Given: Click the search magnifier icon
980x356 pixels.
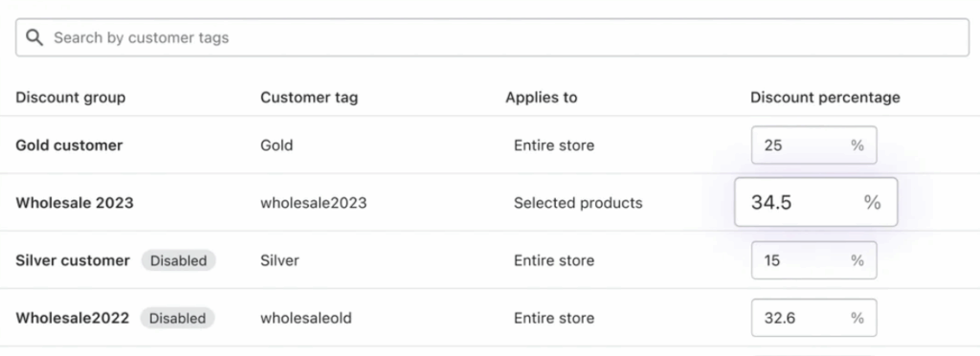Looking at the screenshot, I should pyautogui.click(x=34, y=37).
